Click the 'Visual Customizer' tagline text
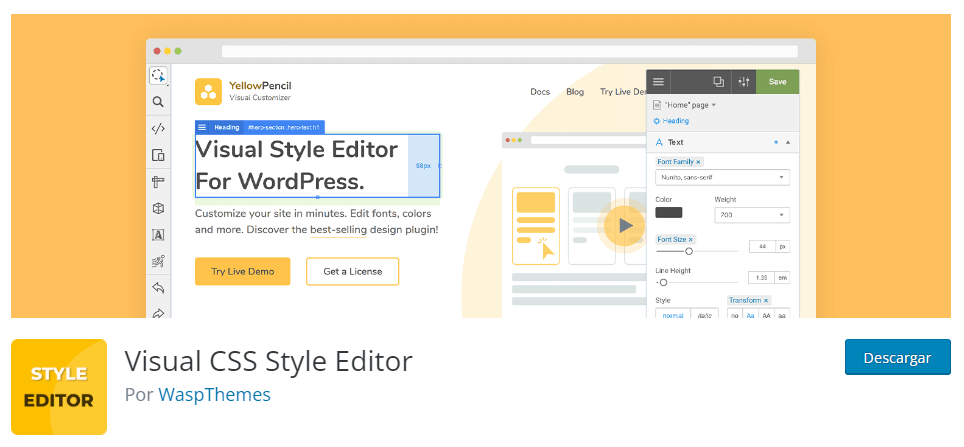 click(260, 98)
